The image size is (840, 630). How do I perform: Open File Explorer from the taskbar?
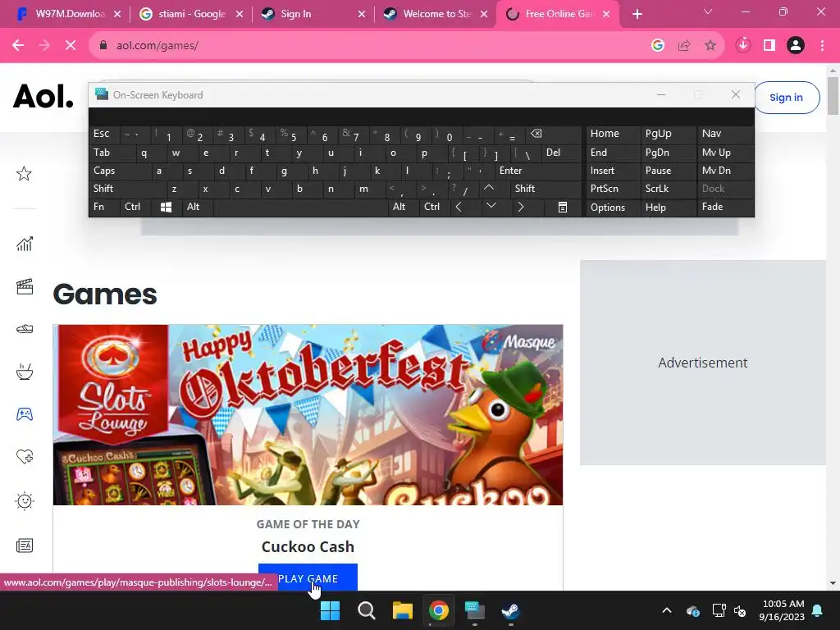pos(402,610)
